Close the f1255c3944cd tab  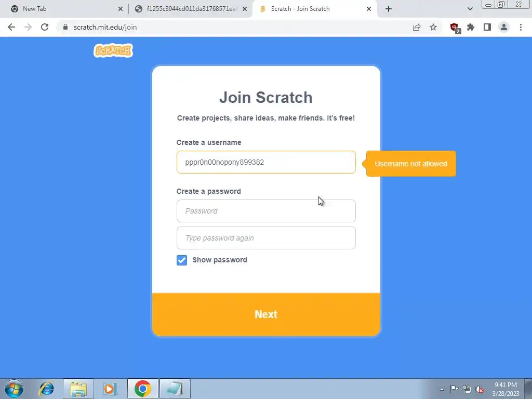[245, 9]
